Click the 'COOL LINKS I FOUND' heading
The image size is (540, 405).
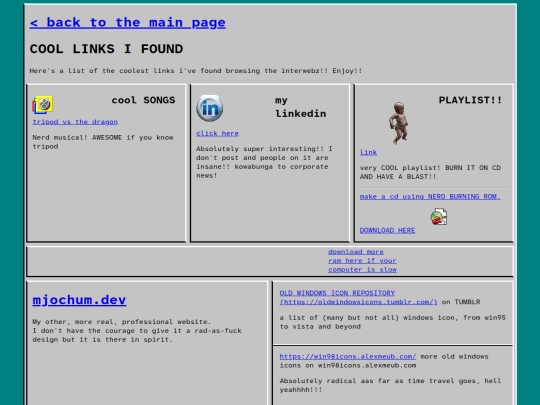(106, 49)
